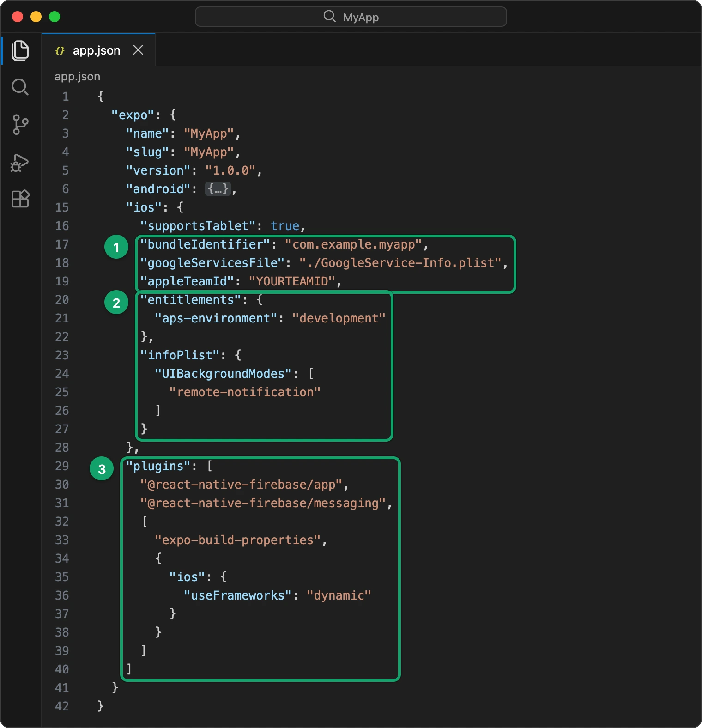Click the "com.example.myapp" string value
The width and height of the screenshot is (702, 728).
pyautogui.click(x=353, y=244)
